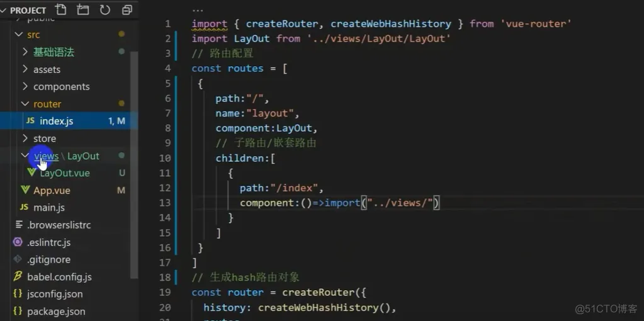This screenshot has width=644, height=321.
Task: Click the 子路由/嵌套路由 comment on line 9
Action: coord(266,143)
